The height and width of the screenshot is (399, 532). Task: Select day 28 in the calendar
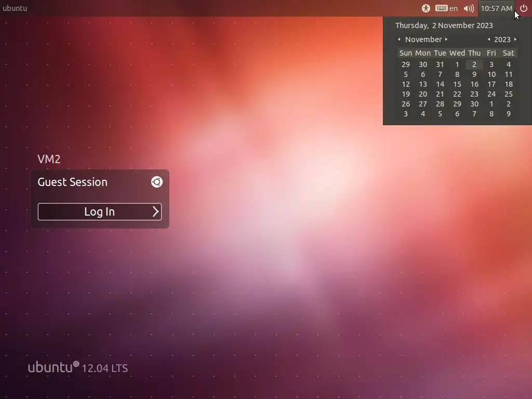[440, 104]
